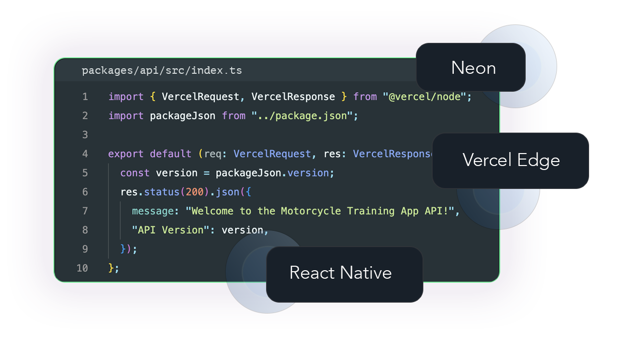Open the packages/api/src/index.ts file tab
The image size is (644, 342).
[x=162, y=70]
